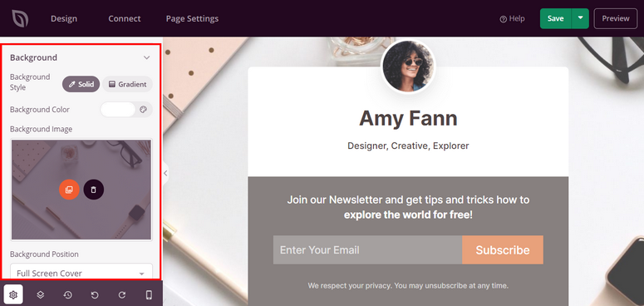Delete background image with trash icon
The height and width of the screenshot is (306, 644).
click(x=94, y=190)
